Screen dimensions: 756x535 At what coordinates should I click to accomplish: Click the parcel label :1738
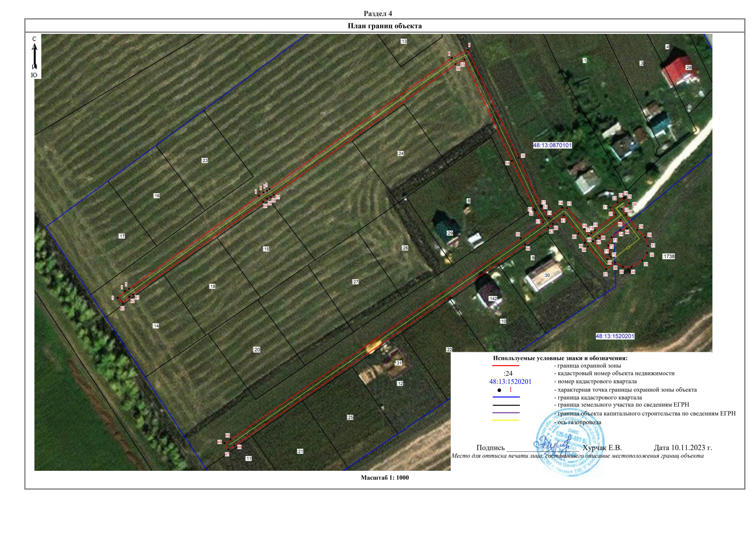coord(668,256)
